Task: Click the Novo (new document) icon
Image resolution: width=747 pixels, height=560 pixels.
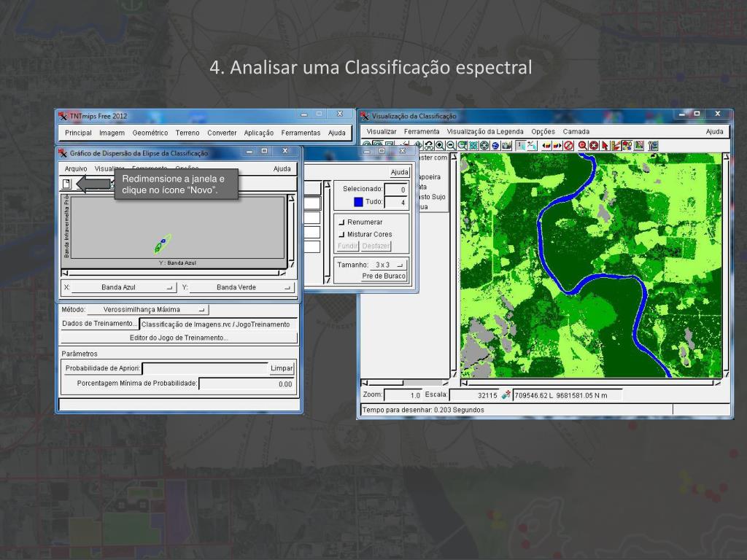Action: [66, 184]
